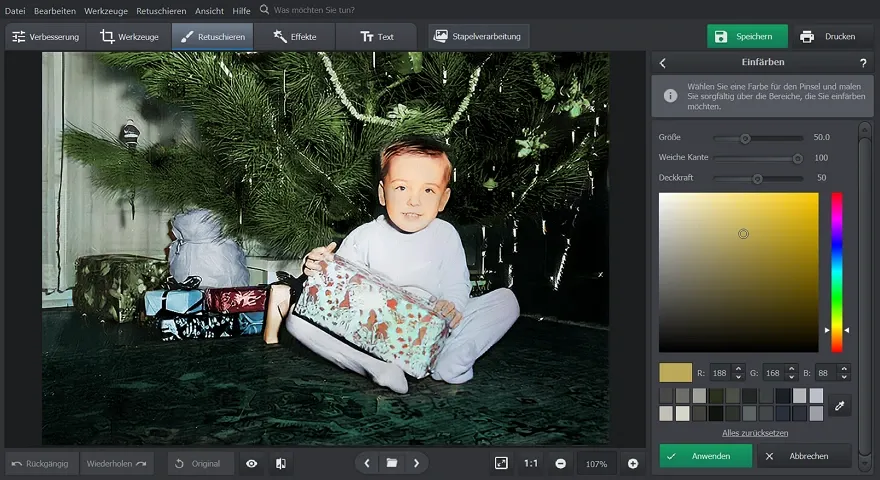Go to the next image arrow
Viewport: 880px width, 480px height.
416,463
